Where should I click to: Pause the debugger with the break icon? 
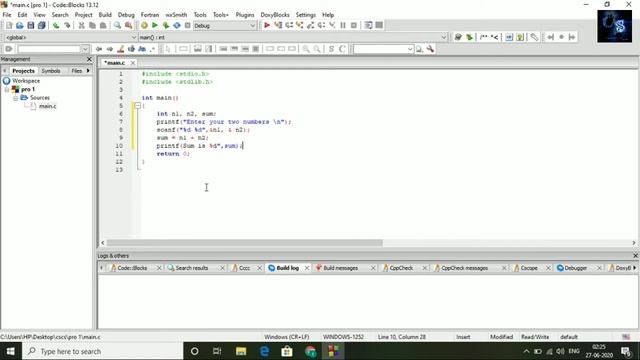tap(343, 25)
